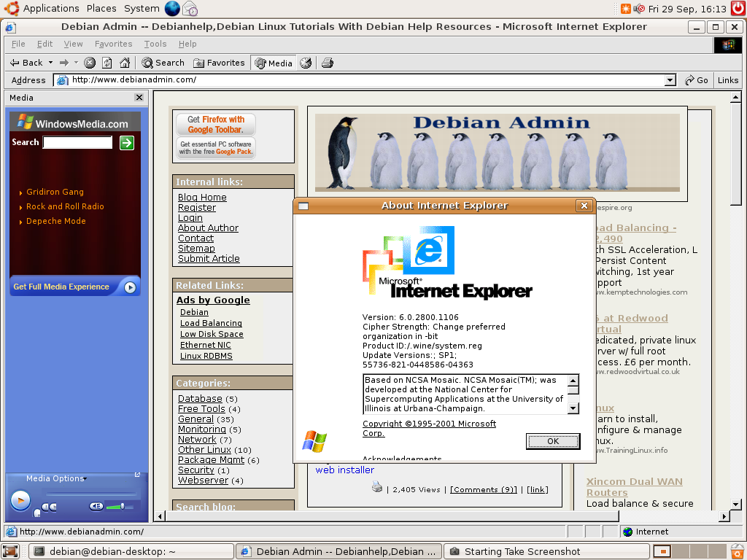
Task: Expand the Media Options dropdown
Action: click(56, 478)
